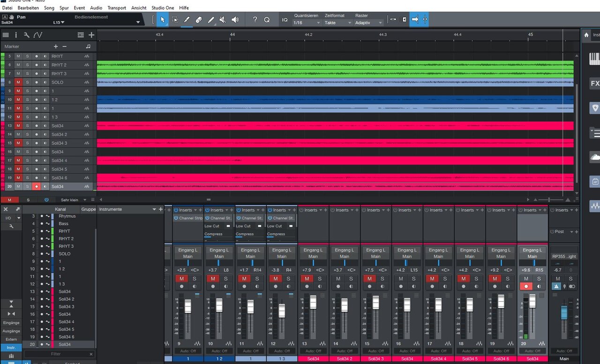Click the IQ input quantize icon
Image resolution: width=600 pixels, height=364 pixels.
[x=285, y=20]
